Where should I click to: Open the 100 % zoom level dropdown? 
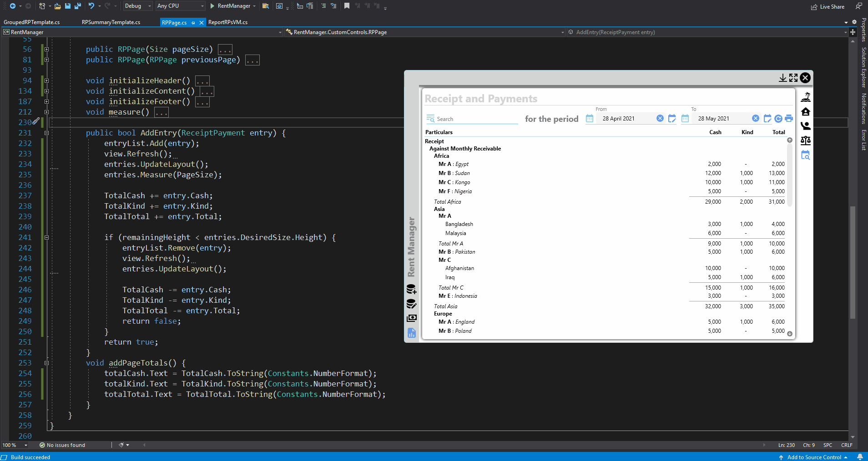[15, 445]
